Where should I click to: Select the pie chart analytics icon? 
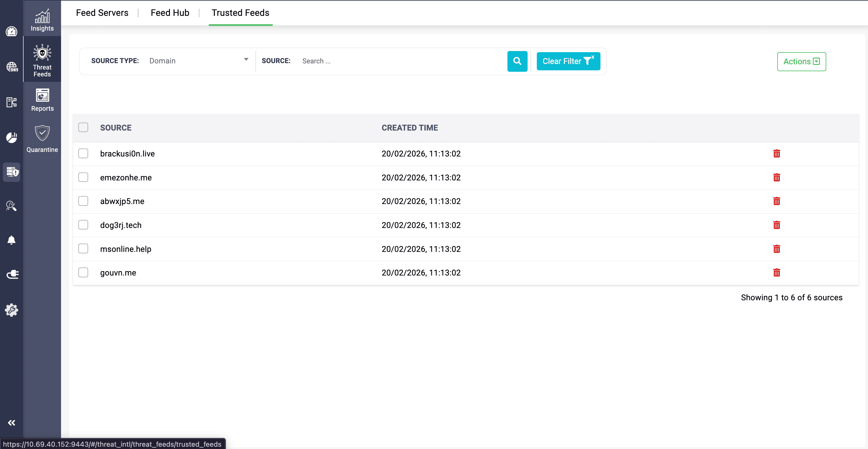[x=12, y=137]
